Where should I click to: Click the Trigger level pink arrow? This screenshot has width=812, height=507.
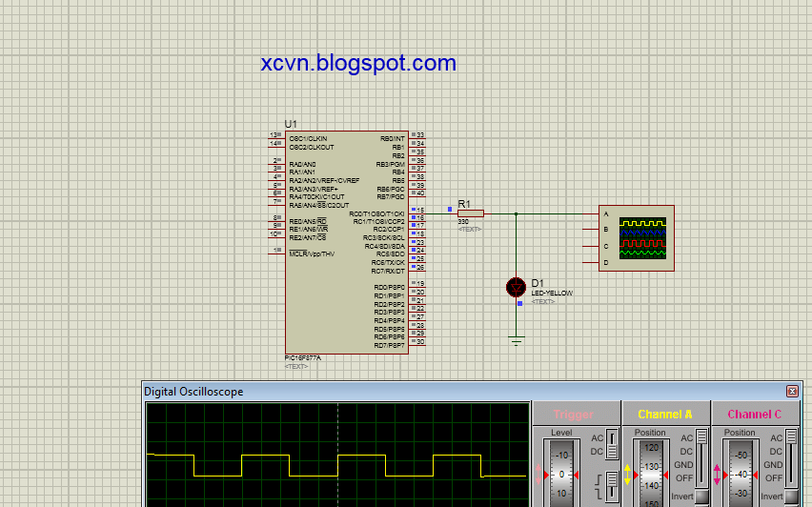point(538,475)
